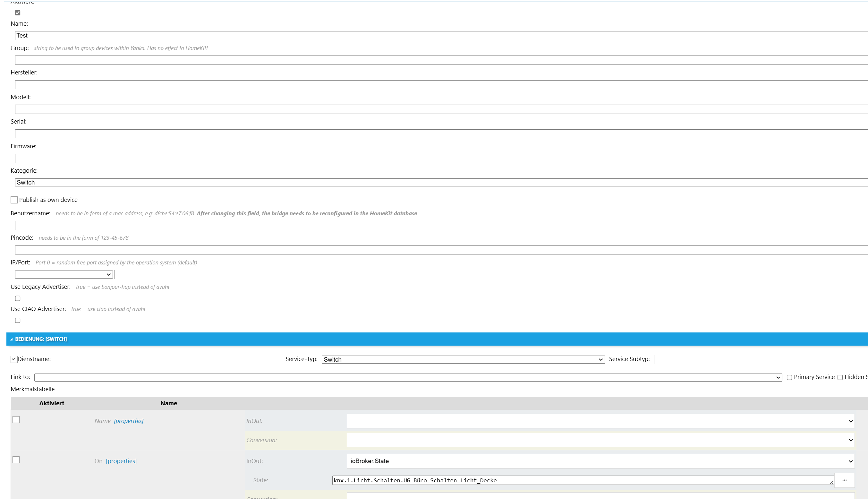Open properties link for Name characteristic
The image size is (868, 499).
pyautogui.click(x=128, y=421)
